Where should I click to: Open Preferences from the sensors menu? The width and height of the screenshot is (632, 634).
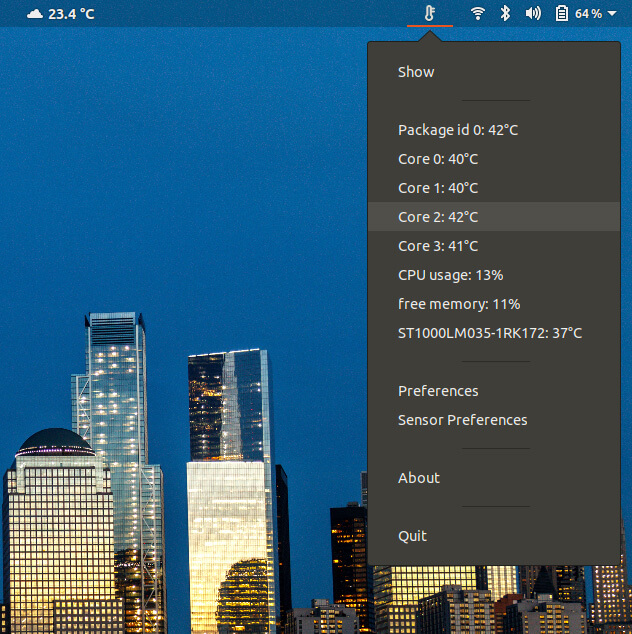(494, 391)
